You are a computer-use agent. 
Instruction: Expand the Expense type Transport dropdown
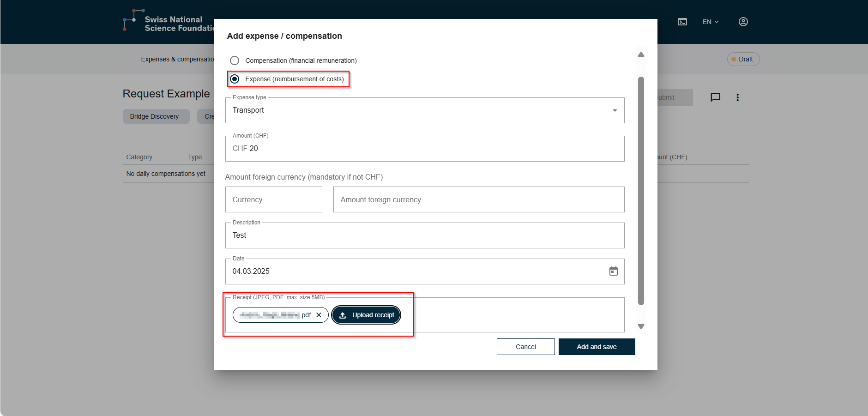pyautogui.click(x=424, y=110)
